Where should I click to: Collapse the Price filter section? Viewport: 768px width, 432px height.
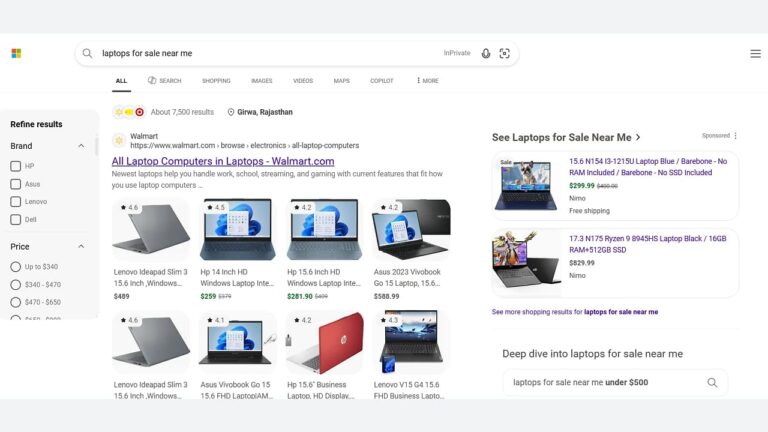(81, 246)
